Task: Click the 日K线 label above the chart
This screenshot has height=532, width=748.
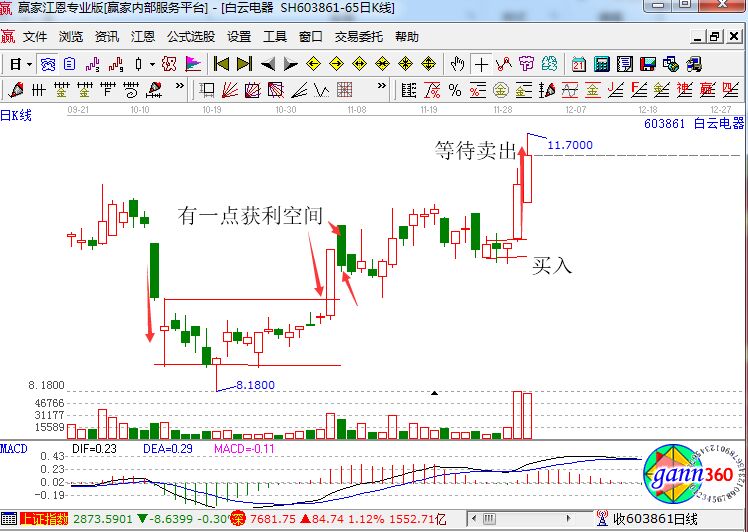Action: pyautogui.click(x=17, y=115)
